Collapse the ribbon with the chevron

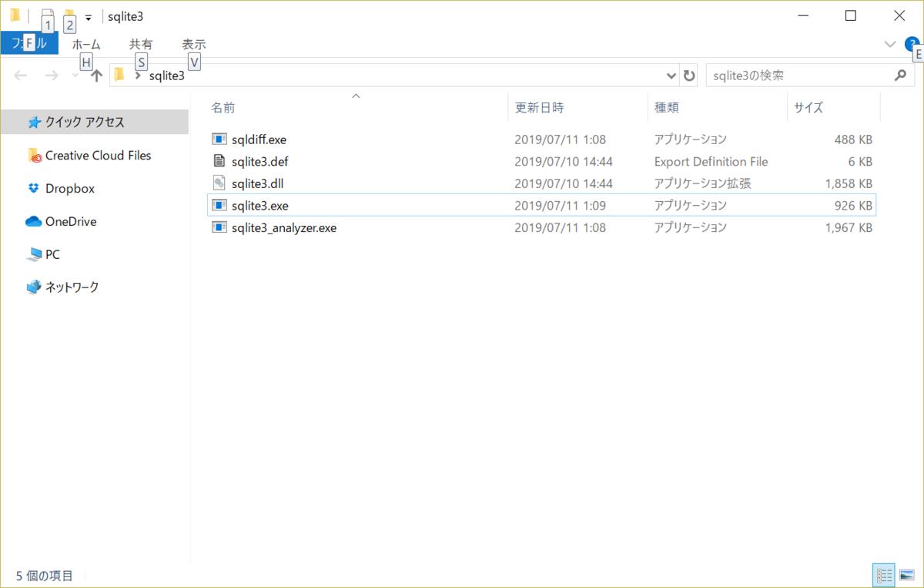890,44
